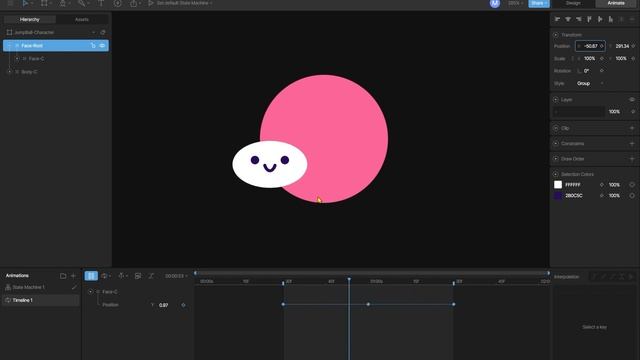640x360 pixels.
Task: Expand the Face-C hierarchy node
Action: 17,59
